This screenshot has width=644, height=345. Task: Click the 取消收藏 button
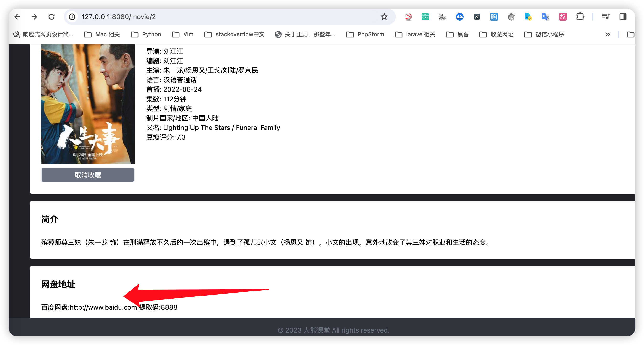[88, 175]
